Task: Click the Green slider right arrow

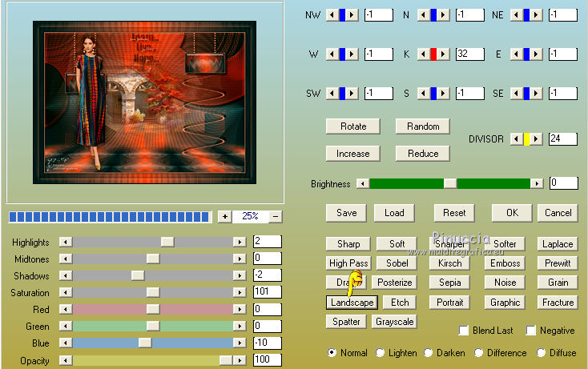Action: (x=240, y=327)
